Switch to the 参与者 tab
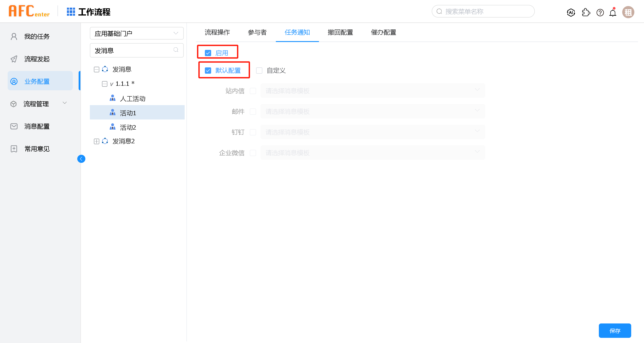This screenshot has width=644, height=343. pyautogui.click(x=257, y=32)
